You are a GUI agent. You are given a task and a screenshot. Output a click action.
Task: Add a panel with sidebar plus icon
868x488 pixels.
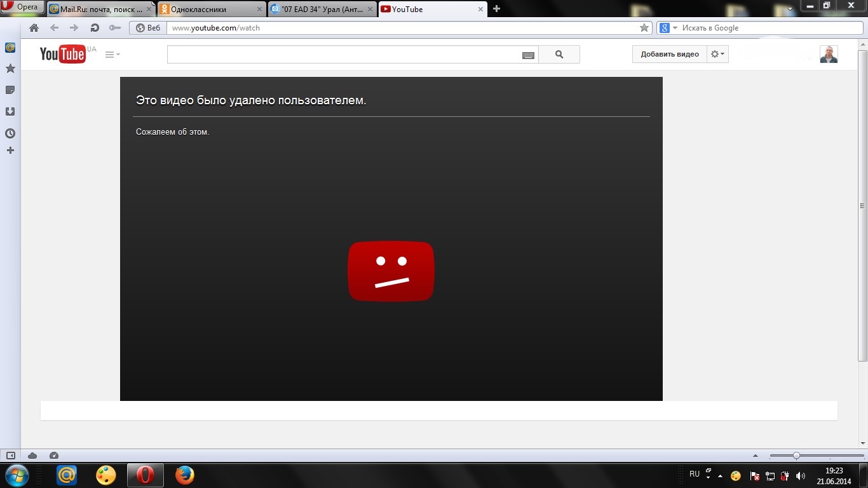pos(10,151)
